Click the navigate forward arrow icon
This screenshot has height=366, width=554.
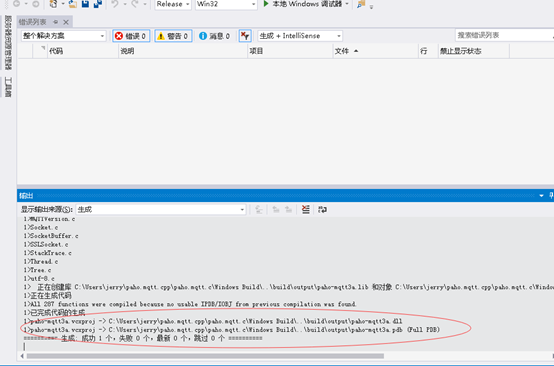click(35, 4)
